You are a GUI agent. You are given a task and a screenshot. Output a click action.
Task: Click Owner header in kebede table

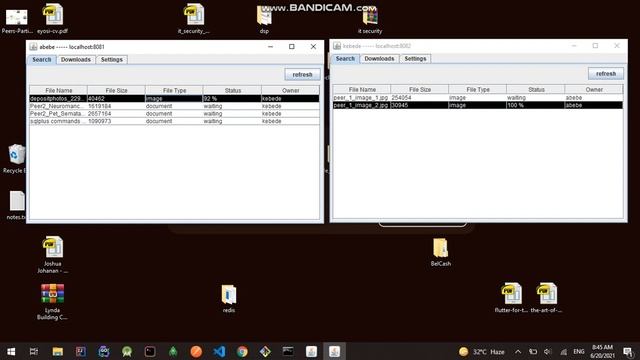click(594, 89)
